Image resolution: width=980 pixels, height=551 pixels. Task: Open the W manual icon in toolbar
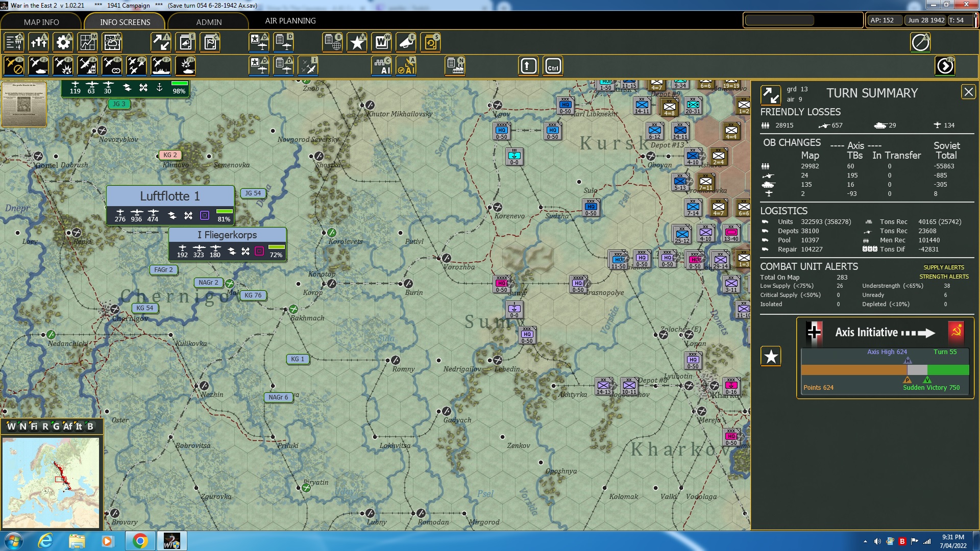[x=381, y=42]
